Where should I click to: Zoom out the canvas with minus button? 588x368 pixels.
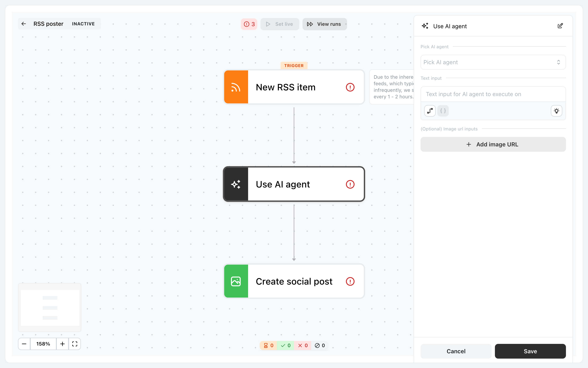(24, 344)
